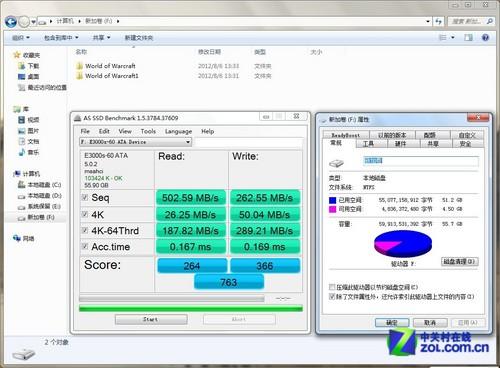Open the 包含到库中 dropdown in Explorer

(x=61, y=38)
